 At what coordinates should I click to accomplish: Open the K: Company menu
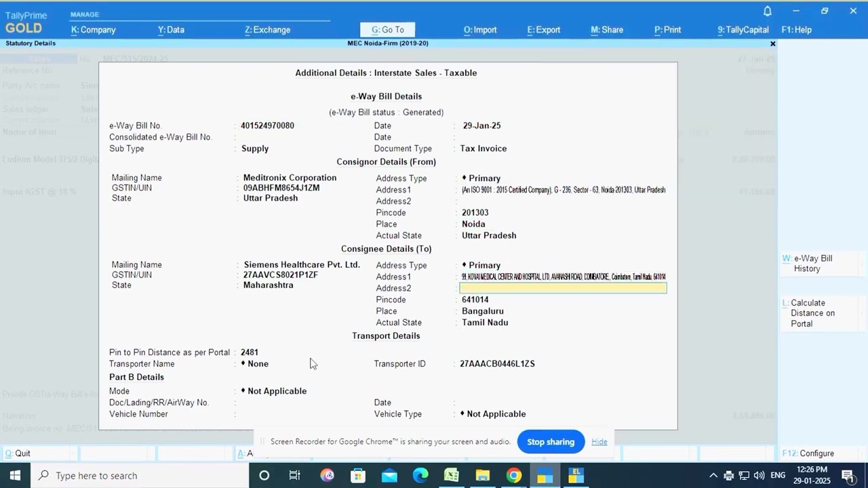coord(94,30)
